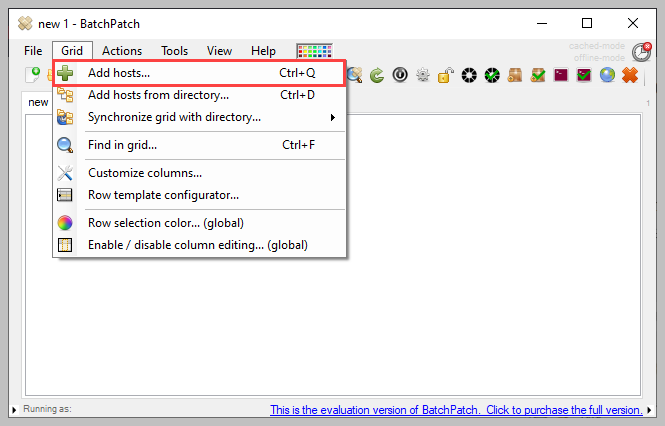Select Row template configurator menu entry
This screenshot has height=426, width=665.
coord(199,195)
